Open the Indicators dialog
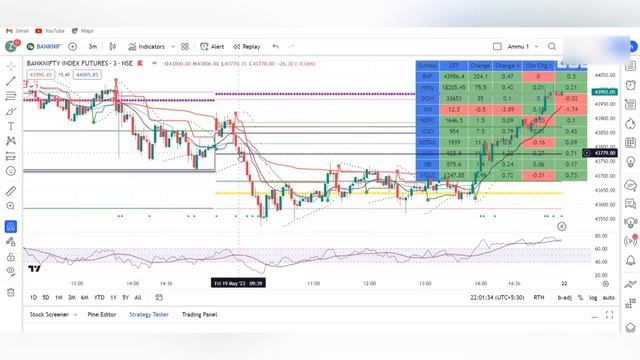This screenshot has width=640, height=360. pyautogui.click(x=147, y=47)
